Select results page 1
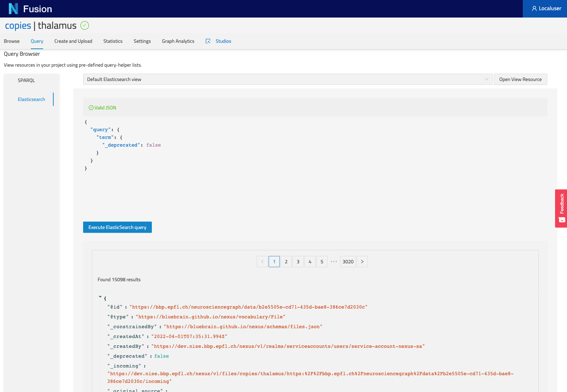The height and width of the screenshot is (392, 567). point(274,262)
